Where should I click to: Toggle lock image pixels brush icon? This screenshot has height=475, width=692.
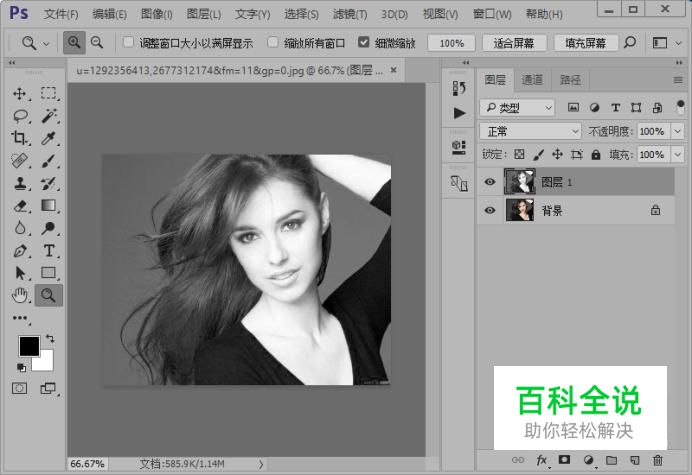pos(538,155)
